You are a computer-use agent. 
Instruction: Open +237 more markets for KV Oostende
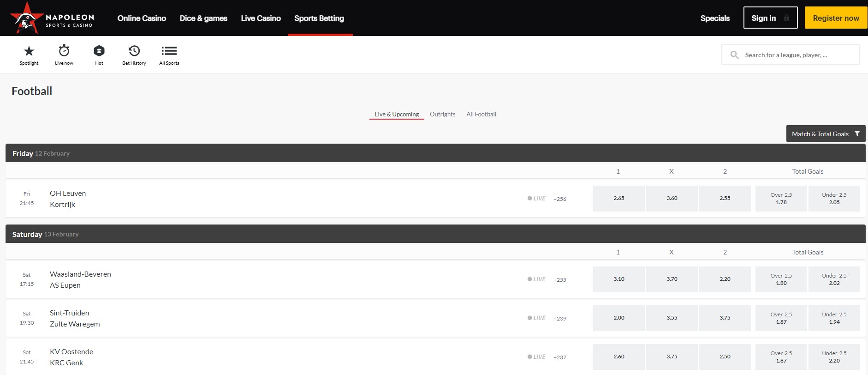coord(560,357)
